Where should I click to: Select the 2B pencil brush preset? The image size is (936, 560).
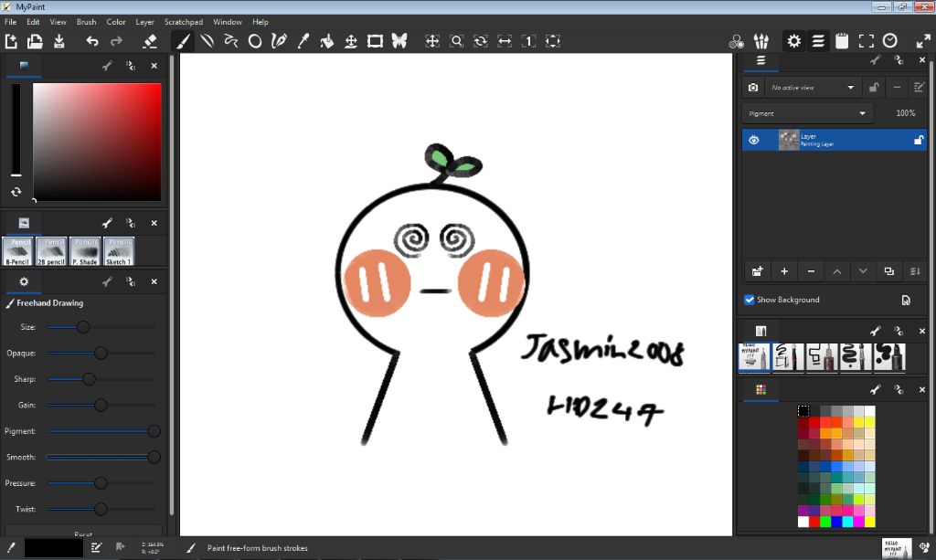pyautogui.click(x=51, y=251)
